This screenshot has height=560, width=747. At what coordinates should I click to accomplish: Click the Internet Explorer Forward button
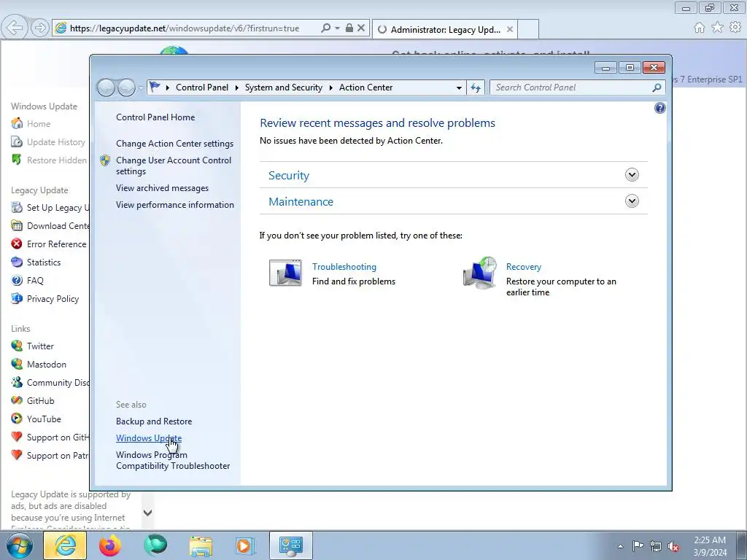(x=40, y=28)
